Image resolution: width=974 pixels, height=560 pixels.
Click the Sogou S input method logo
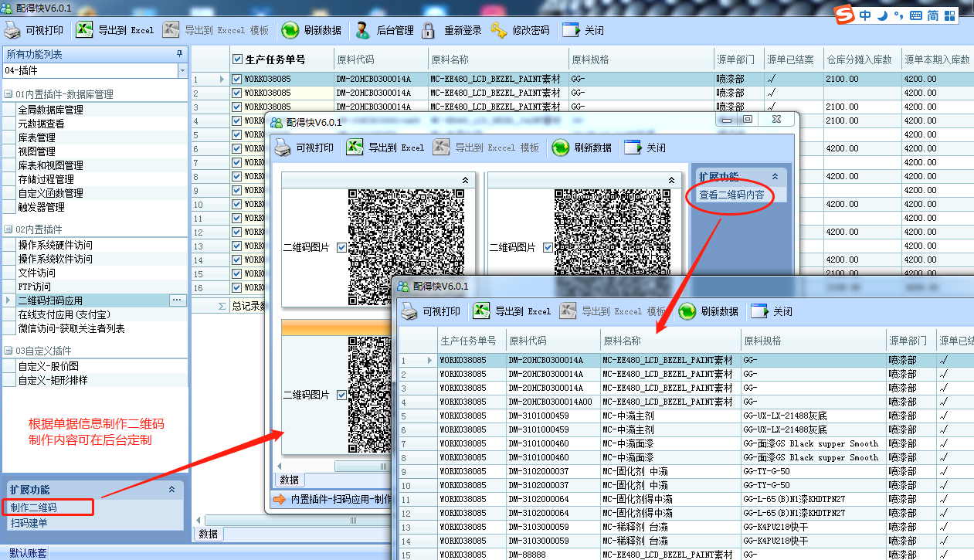(846, 14)
